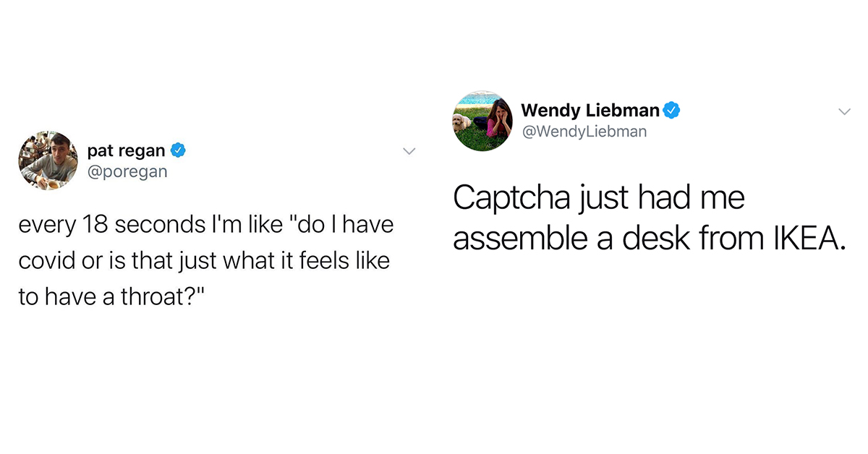Click the word assemble in Wendy's tweet
The width and height of the screenshot is (868, 454).
point(509,236)
